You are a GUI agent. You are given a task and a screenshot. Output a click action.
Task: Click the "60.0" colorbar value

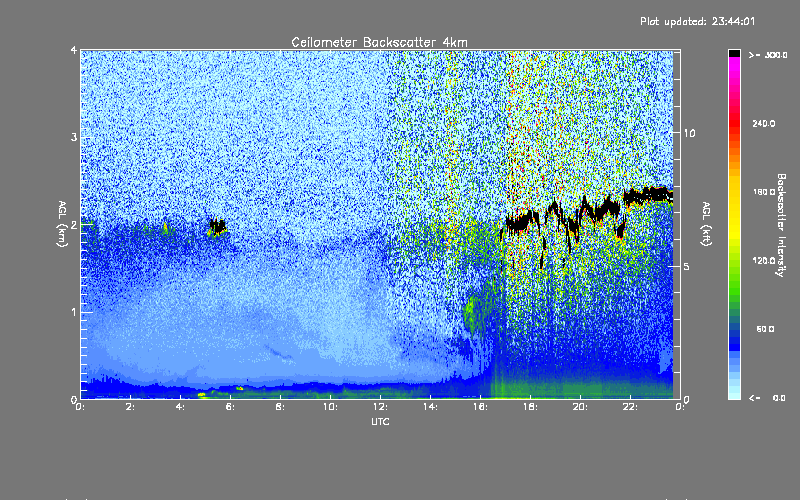point(765,329)
